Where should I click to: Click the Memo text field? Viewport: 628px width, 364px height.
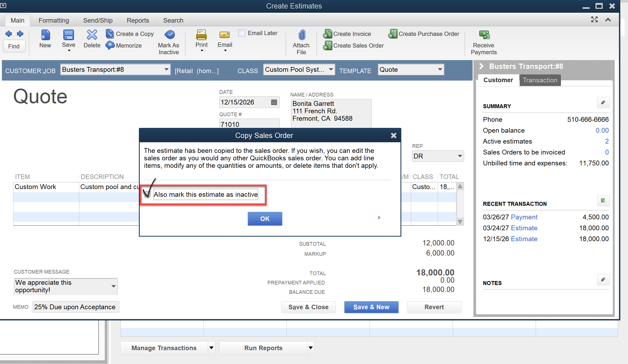[76, 307]
